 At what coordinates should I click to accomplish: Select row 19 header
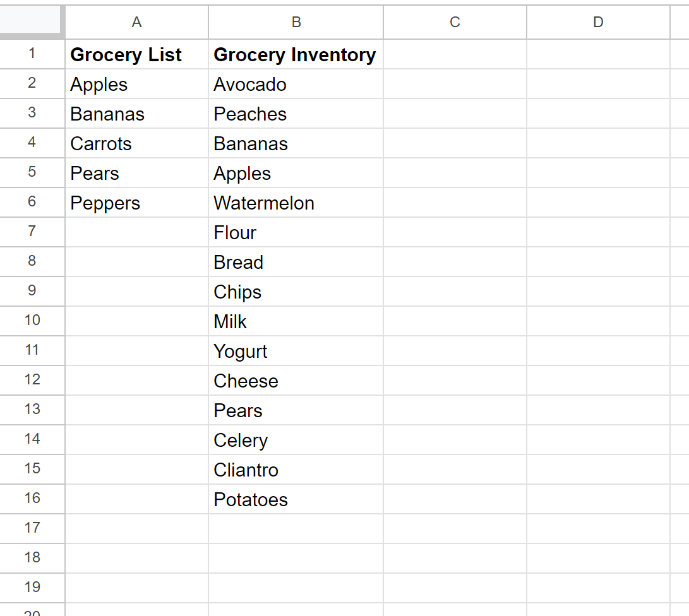(x=32, y=588)
